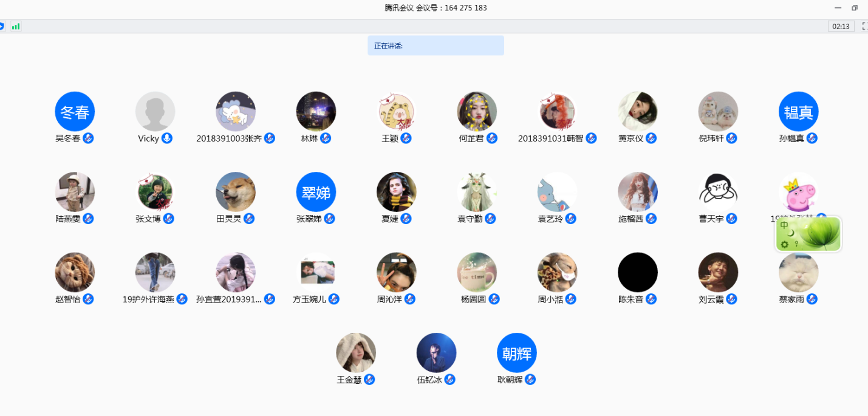The image size is (868, 416).
Task: Open meeting info via the blue shield icon
Action: 2,26
